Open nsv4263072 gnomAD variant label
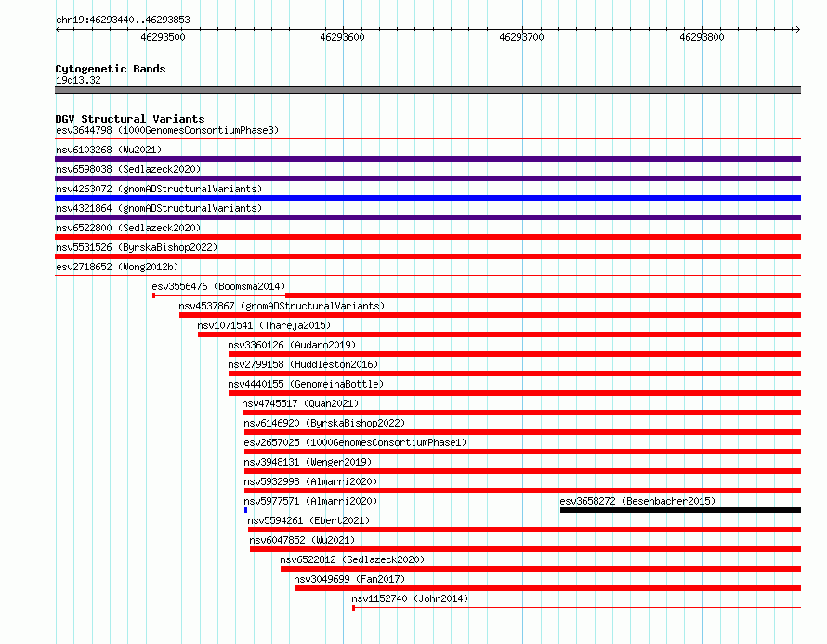Image resolution: width=827 pixels, height=644 pixels. tap(159, 189)
